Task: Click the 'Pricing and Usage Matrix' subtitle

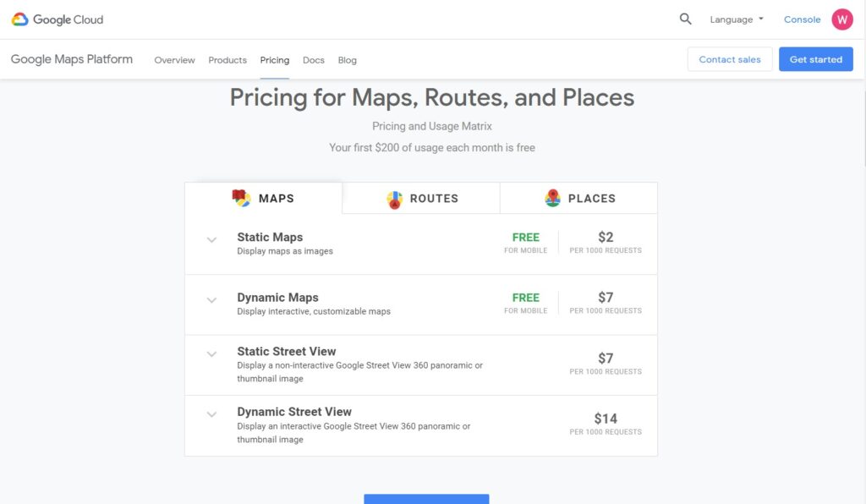Action: pyautogui.click(x=432, y=126)
